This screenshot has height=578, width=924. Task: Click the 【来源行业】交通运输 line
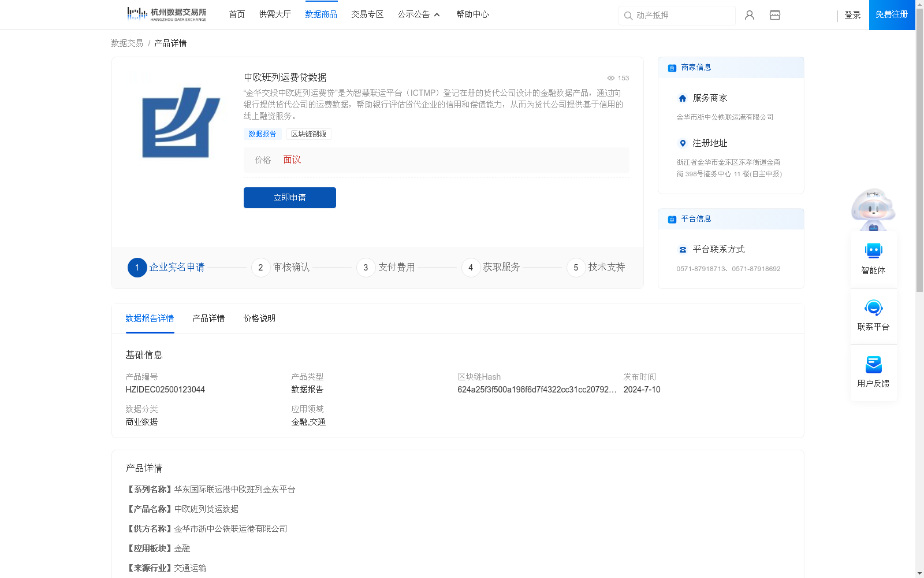pyautogui.click(x=166, y=568)
